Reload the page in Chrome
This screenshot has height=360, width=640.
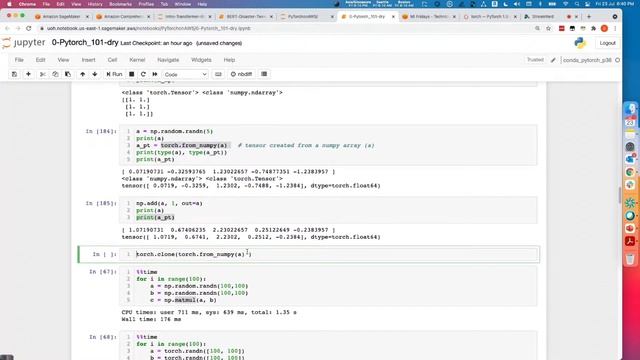[29, 29]
